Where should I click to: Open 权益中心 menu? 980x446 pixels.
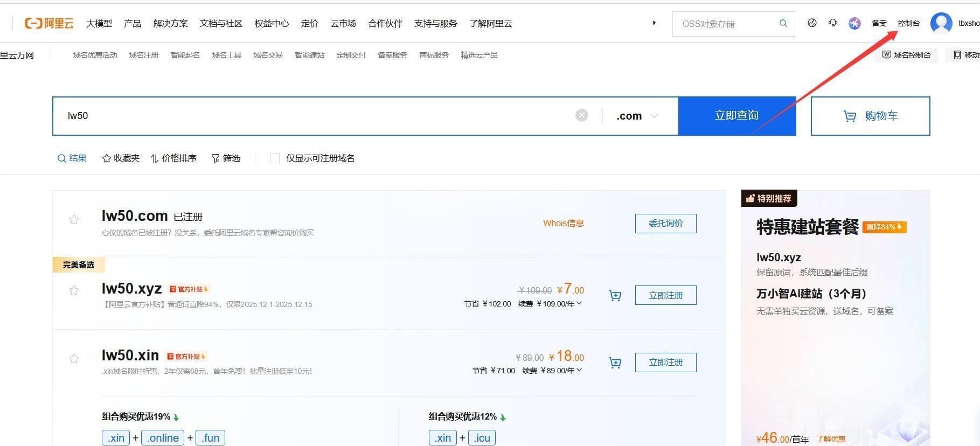[x=272, y=23]
